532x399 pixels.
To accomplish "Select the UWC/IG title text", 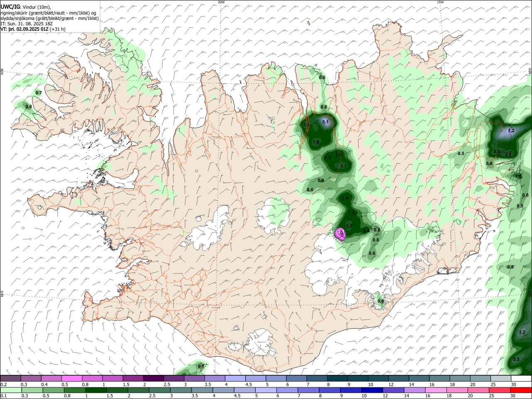I will coord(10,7).
